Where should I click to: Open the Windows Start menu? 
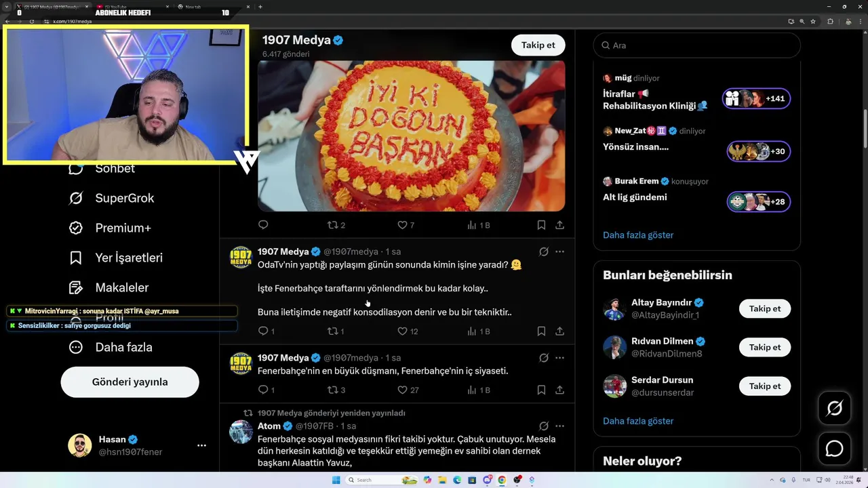click(x=336, y=480)
